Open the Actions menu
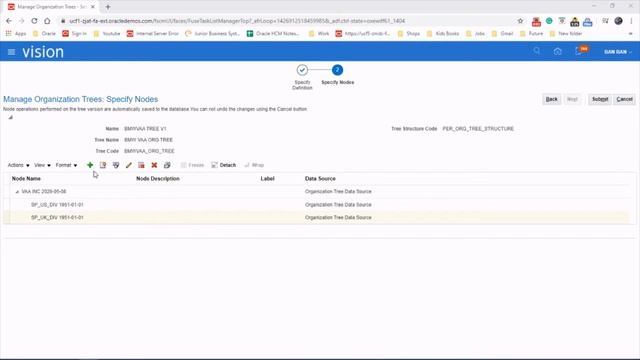Screen dimensions: 640x360 pos(18,165)
